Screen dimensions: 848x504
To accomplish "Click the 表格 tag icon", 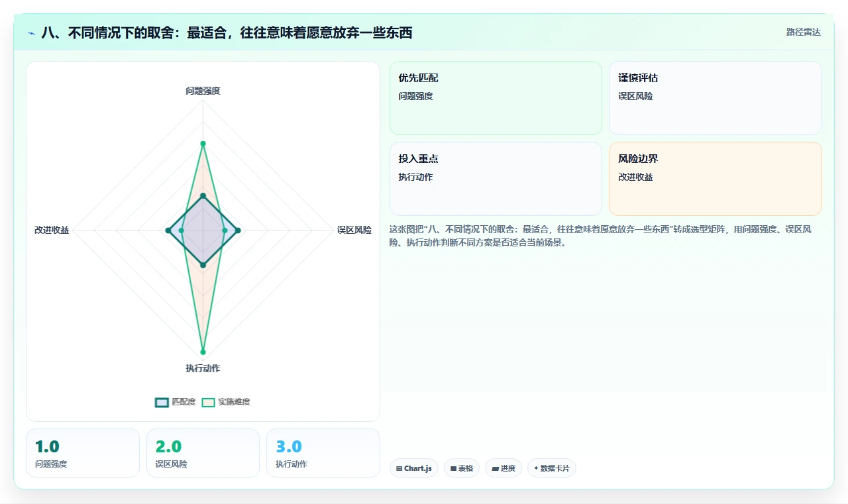I will point(453,468).
